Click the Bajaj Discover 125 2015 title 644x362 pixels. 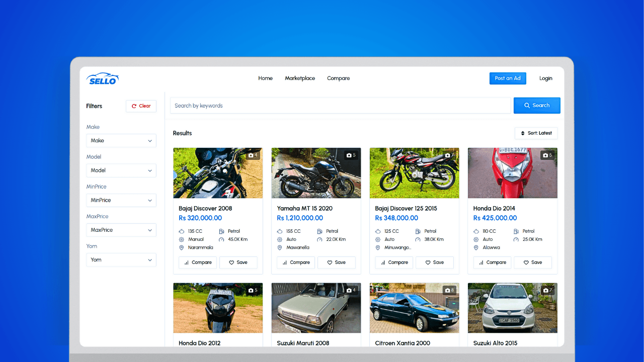coord(406,209)
